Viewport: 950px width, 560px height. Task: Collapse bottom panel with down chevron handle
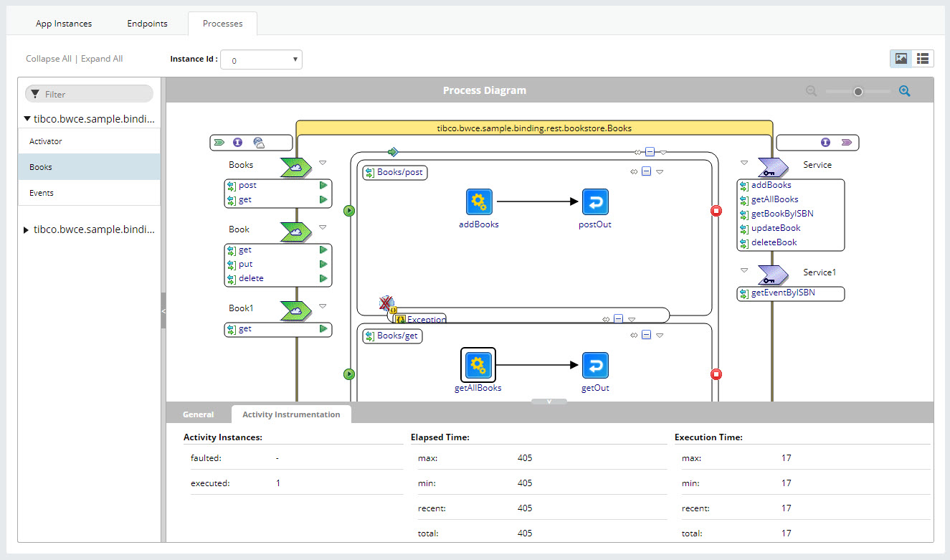click(549, 402)
